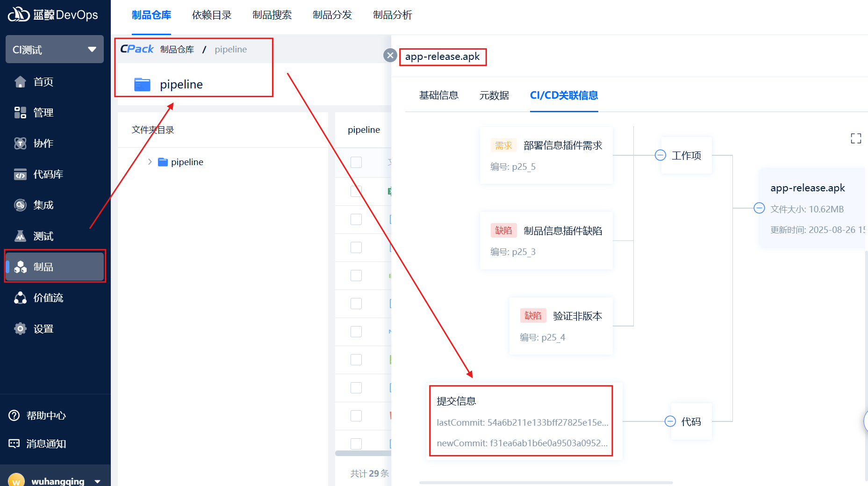Click the horizontal scrollbar under the diagram
Screen dimensions: 868x486
[x=545, y=482]
